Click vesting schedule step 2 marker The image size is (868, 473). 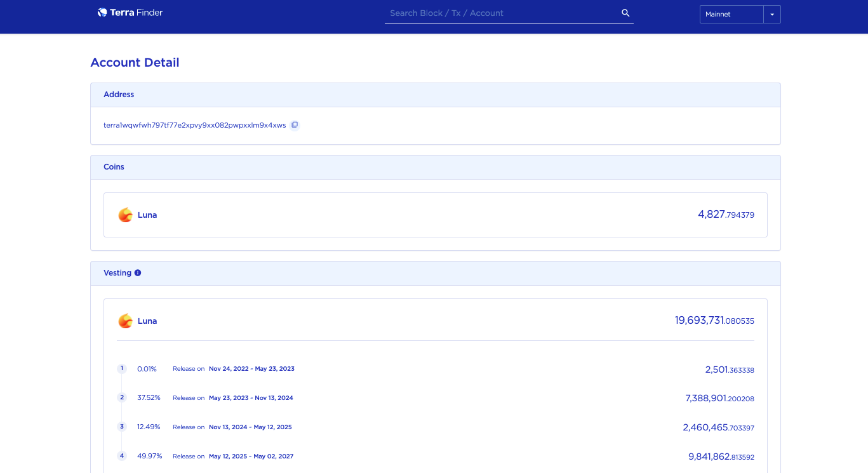click(x=122, y=398)
